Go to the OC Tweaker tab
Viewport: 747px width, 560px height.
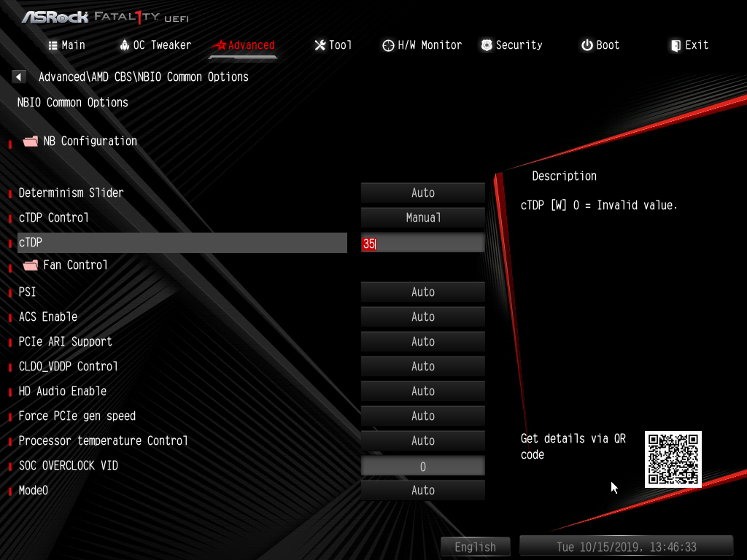click(155, 45)
